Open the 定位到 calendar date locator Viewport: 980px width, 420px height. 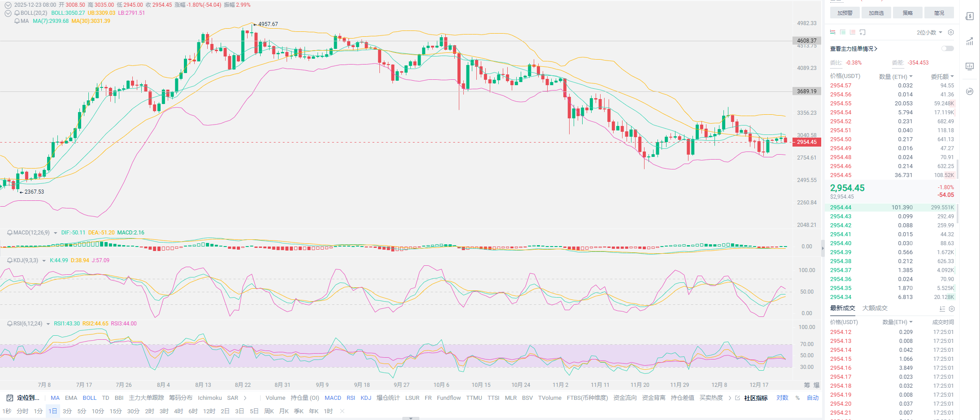[23, 398]
